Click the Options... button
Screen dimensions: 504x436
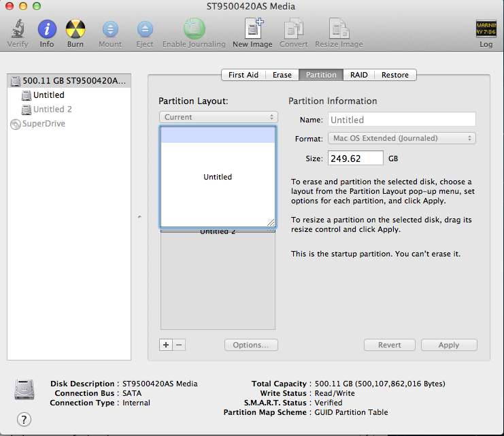pyautogui.click(x=251, y=345)
